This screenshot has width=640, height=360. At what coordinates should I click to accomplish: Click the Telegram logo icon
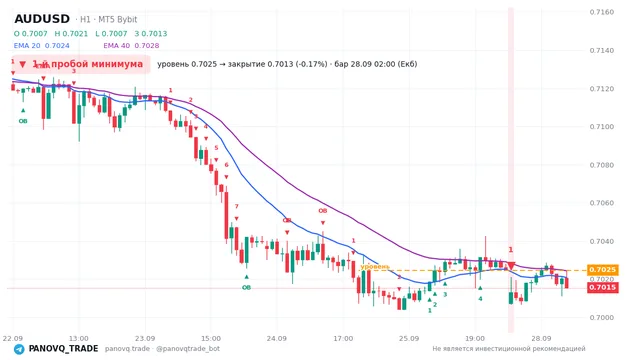19,349
